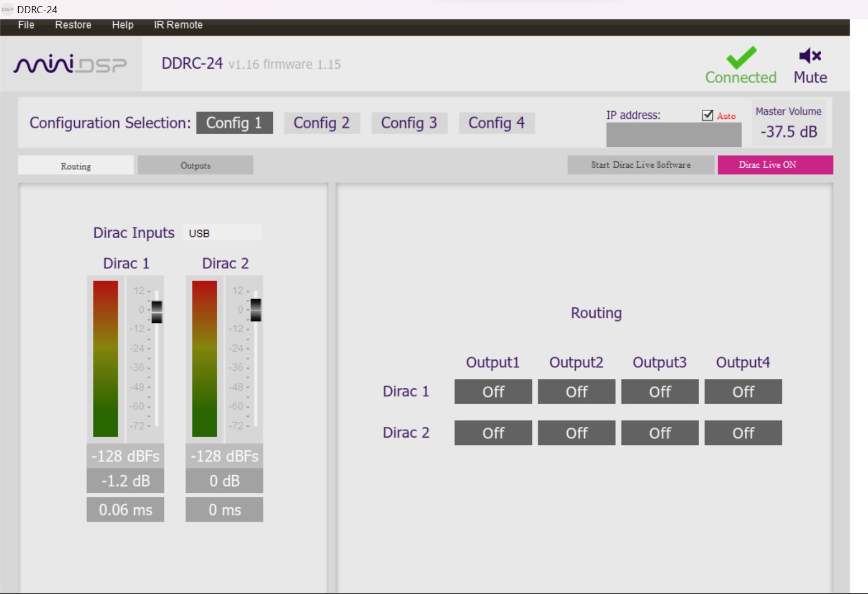This screenshot has height=594, width=868.
Task: Toggle Dirac 2 to Output4 routing
Action: [x=743, y=433]
